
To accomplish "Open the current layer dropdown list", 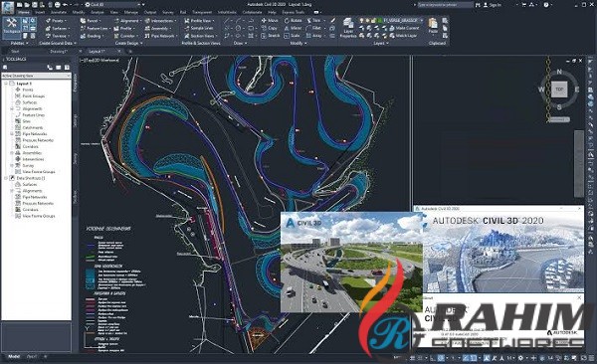I will click(422, 20).
